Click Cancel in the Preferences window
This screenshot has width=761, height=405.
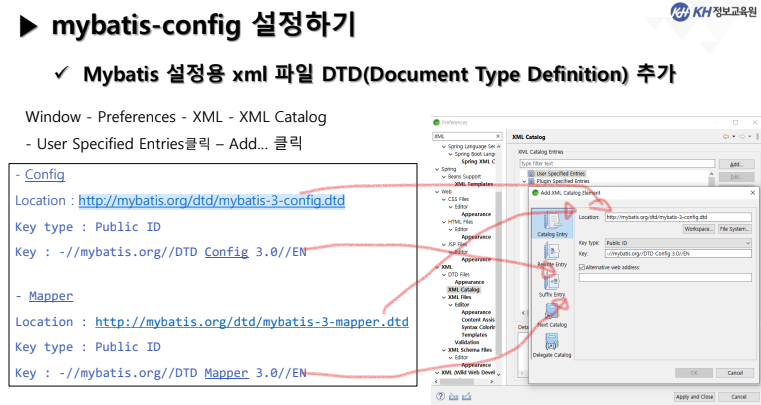[739, 397]
